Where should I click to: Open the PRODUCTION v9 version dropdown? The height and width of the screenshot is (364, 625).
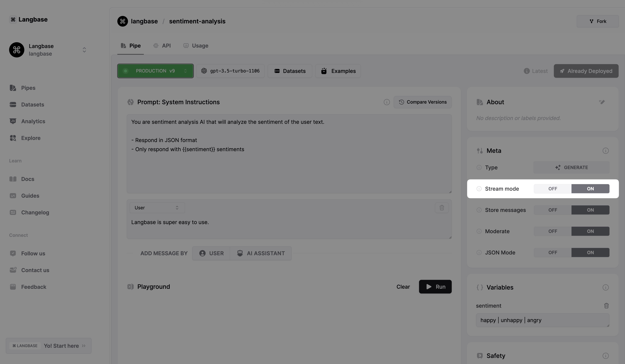pos(155,71)
